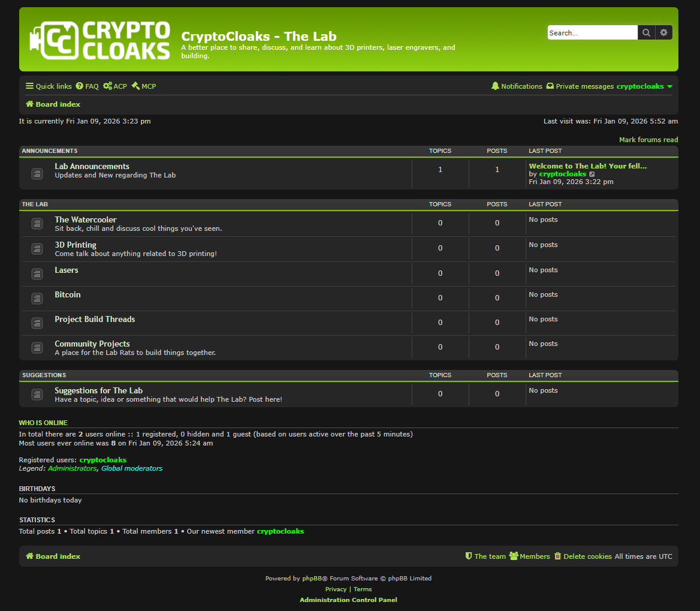Open the MCP link

(x=144, y=86)
